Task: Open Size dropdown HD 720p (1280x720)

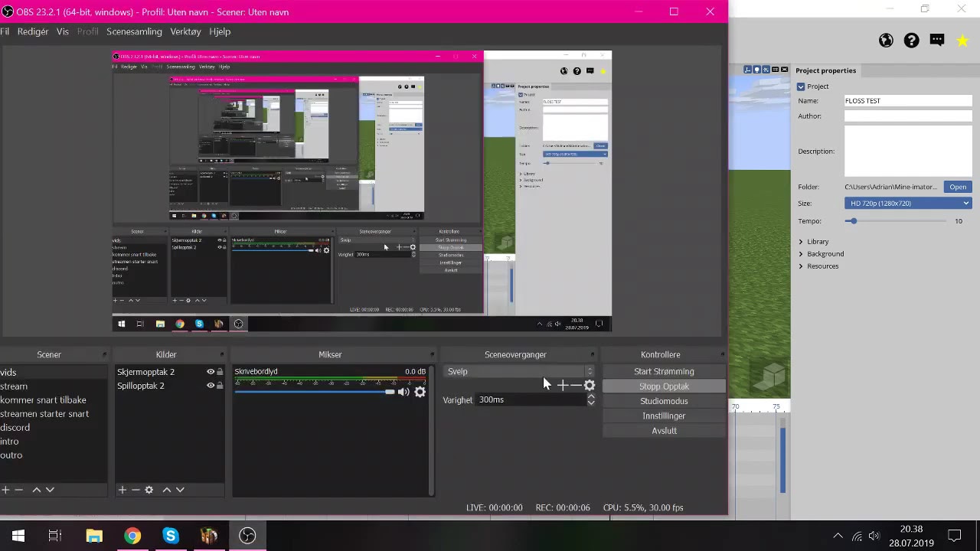Action: click(x=908, y=203)
